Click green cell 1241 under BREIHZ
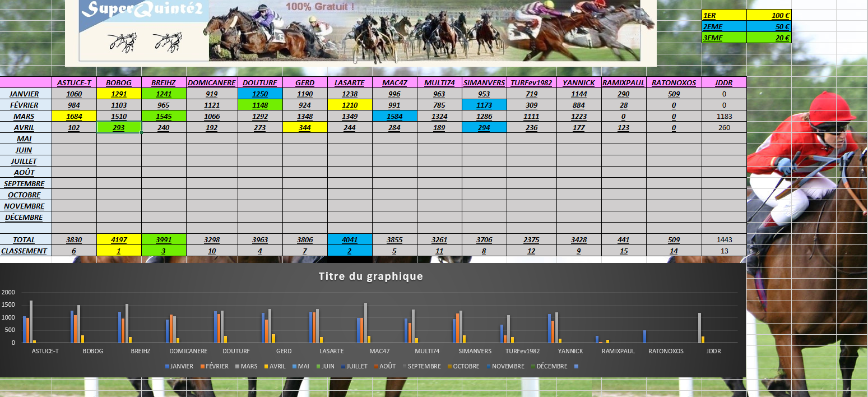The width and height of the screenshot is (868, 397). point(164,94)
